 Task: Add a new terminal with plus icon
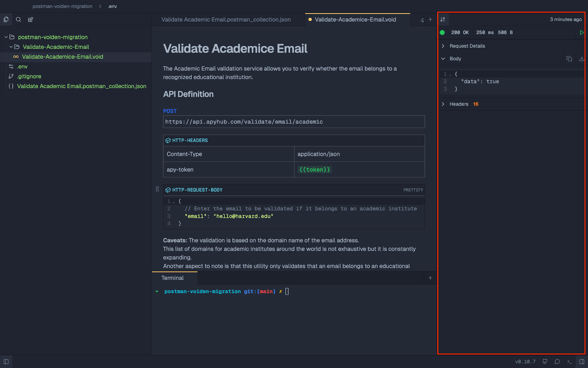pyautogui.click(x=430, y=278)
